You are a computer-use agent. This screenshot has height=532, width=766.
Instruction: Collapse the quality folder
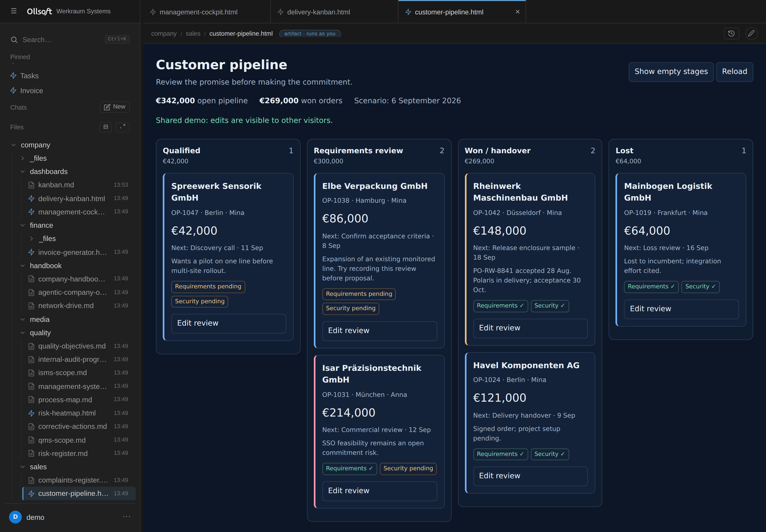pos(22,333)
